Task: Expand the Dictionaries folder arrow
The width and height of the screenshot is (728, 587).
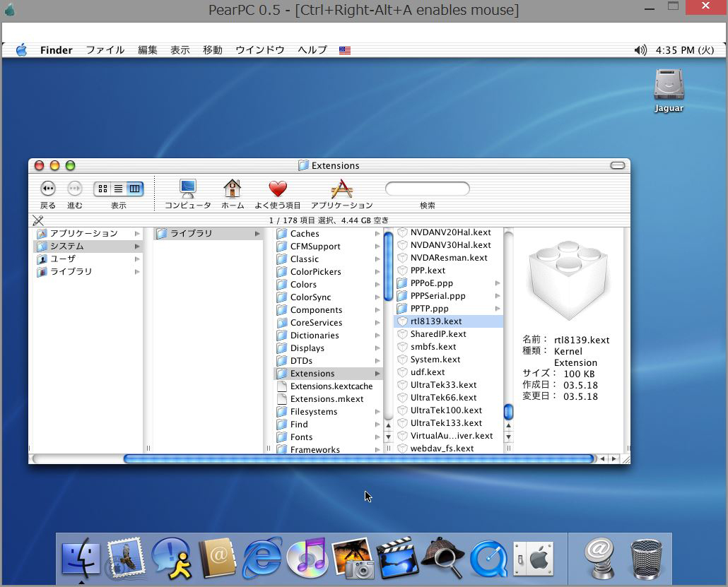Action: click(x=377, y=336)
